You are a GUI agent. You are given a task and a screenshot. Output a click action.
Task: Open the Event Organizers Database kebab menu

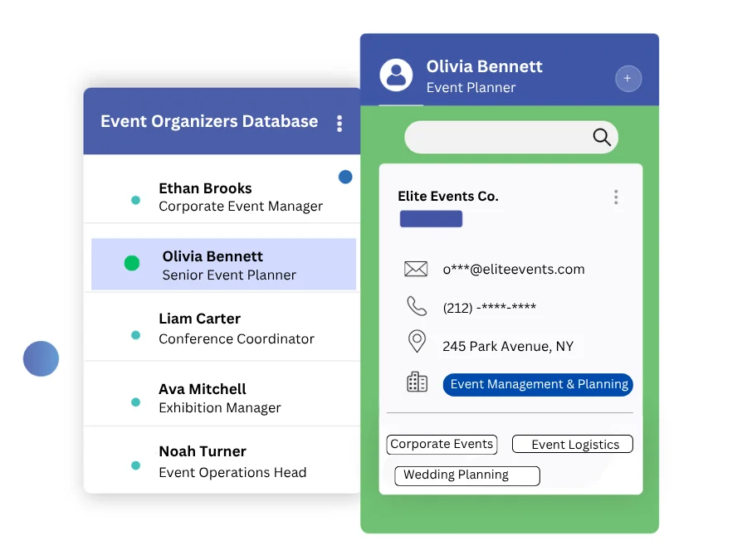point(339,124)
